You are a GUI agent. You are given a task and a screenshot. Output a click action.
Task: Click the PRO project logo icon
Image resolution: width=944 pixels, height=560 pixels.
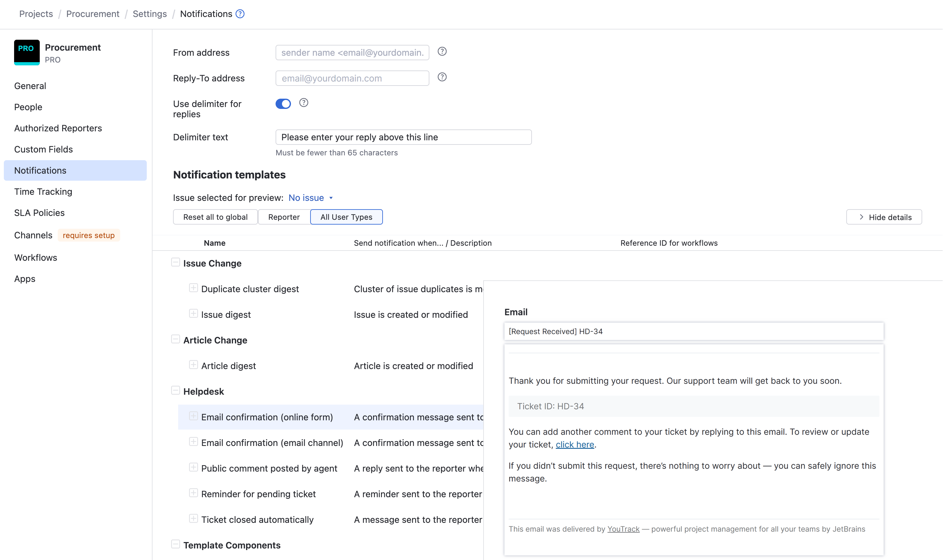(x=27, y=53)
